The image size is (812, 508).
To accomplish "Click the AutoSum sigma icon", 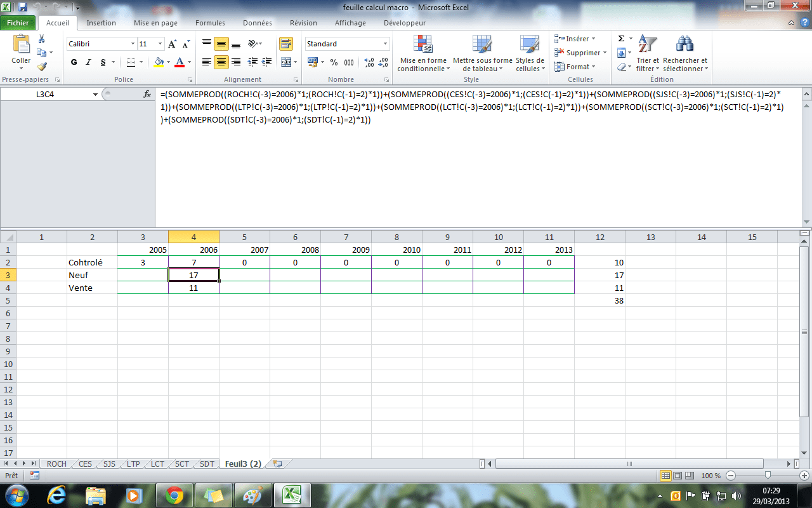I will tap(622, 39).
